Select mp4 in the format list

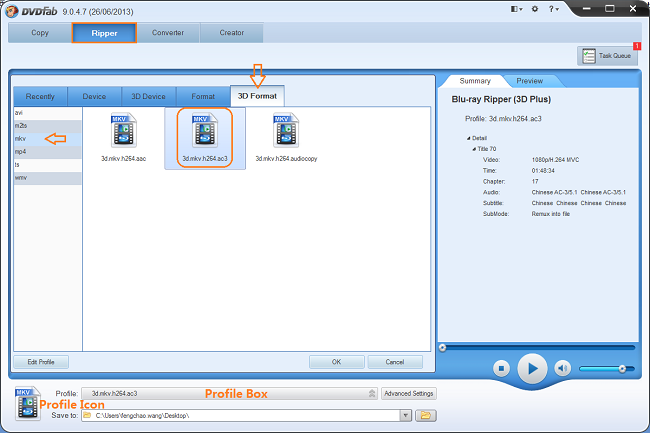tap(48, 152)
